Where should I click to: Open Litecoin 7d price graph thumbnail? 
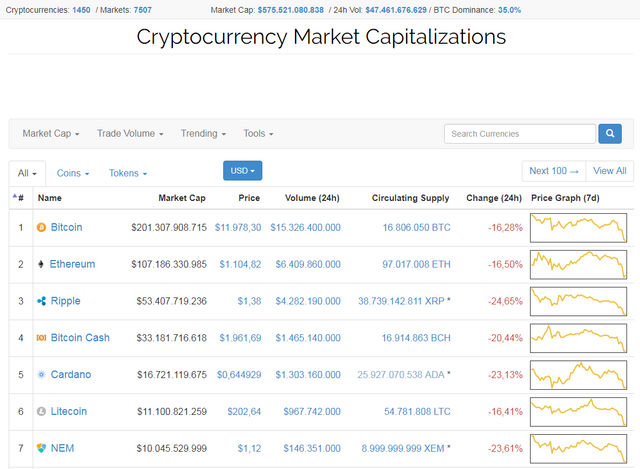578,411
